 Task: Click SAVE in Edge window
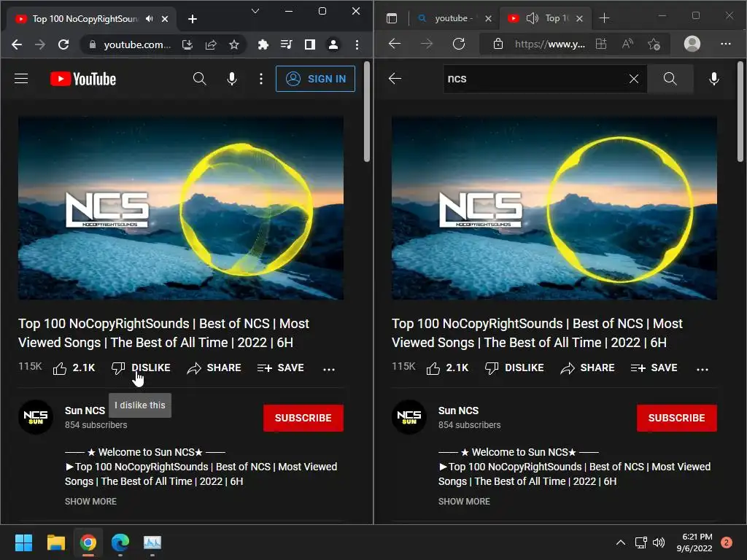[x=654, y=368]
